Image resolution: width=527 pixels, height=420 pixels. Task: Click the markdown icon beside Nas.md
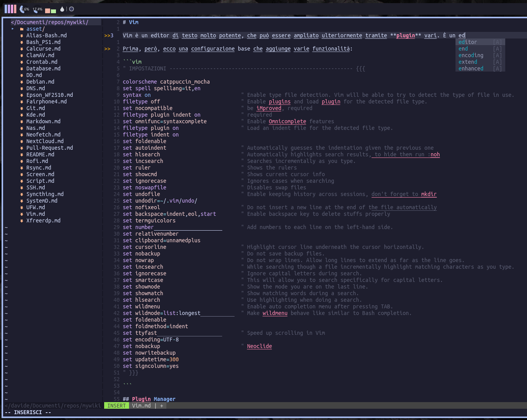click(x=22, y=128)
